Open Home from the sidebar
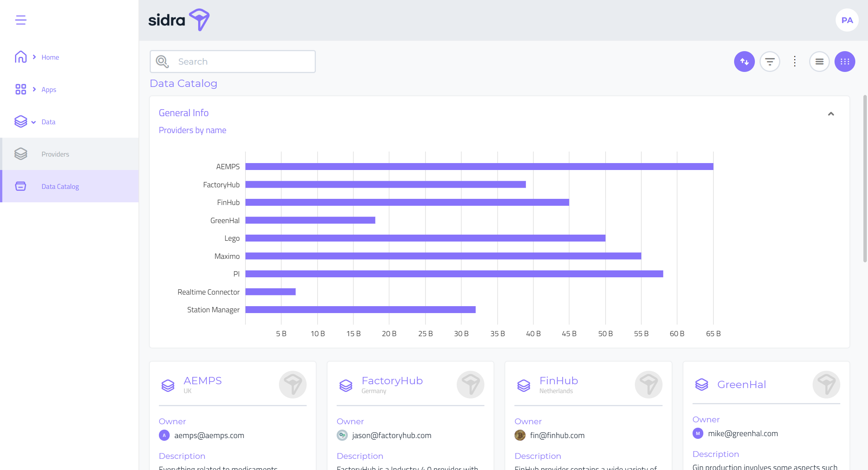 (50, 57)
